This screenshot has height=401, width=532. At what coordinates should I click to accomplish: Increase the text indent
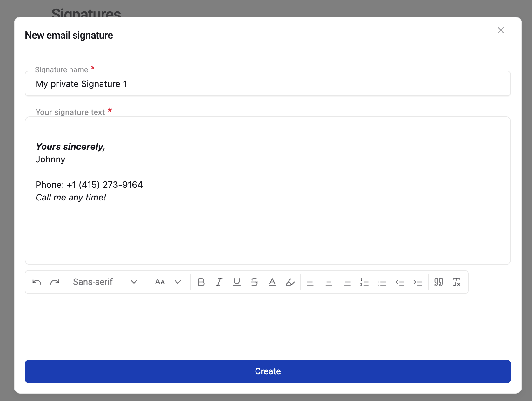pyautogui.click(x=418, y=282)
